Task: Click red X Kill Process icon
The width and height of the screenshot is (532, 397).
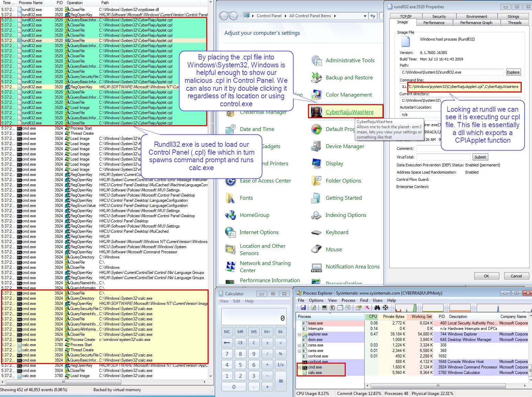Action: (367, 307)
